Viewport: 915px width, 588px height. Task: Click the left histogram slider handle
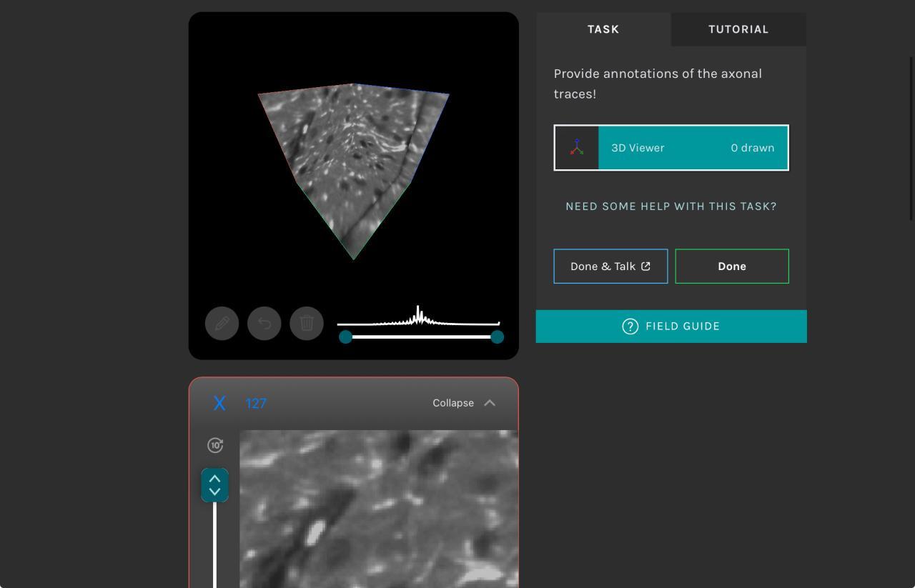click(345, 337)
